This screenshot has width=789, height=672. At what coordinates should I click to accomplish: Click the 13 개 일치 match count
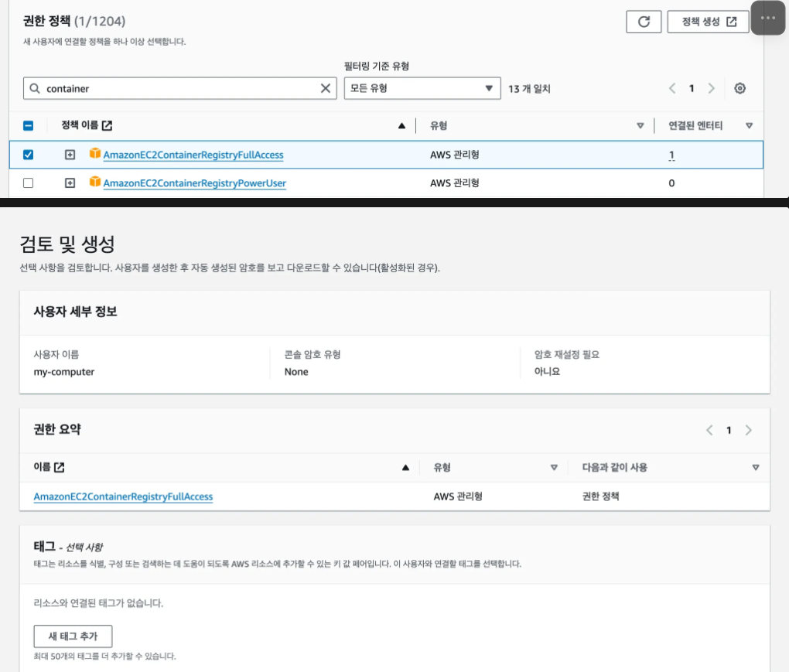[x=529, y=88]
